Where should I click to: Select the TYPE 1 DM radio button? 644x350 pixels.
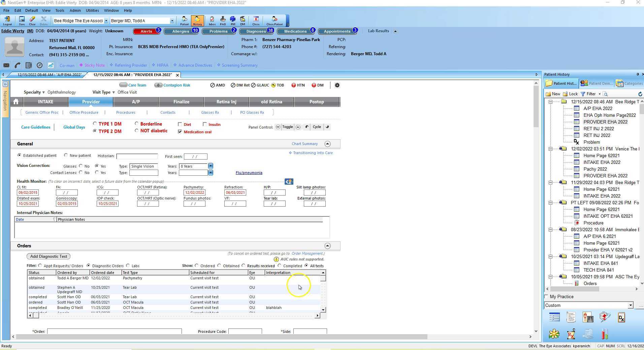[x=95, y=124]
